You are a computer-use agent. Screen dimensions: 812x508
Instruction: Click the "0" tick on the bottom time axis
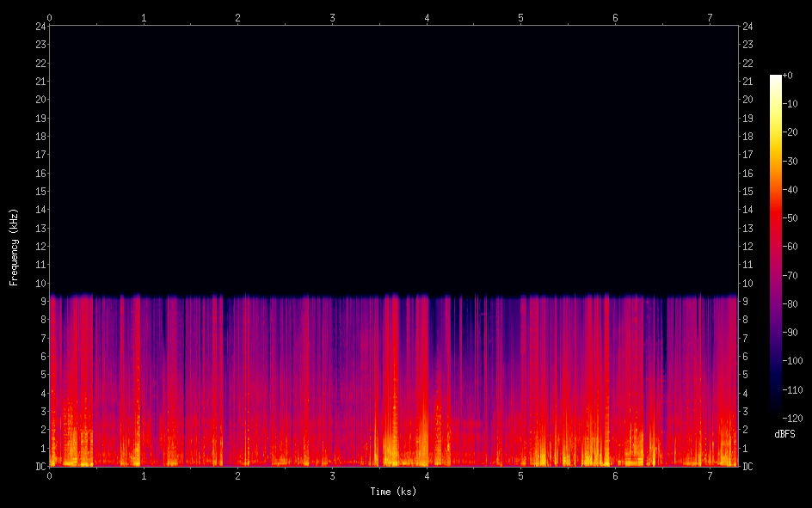pos(50,476)
